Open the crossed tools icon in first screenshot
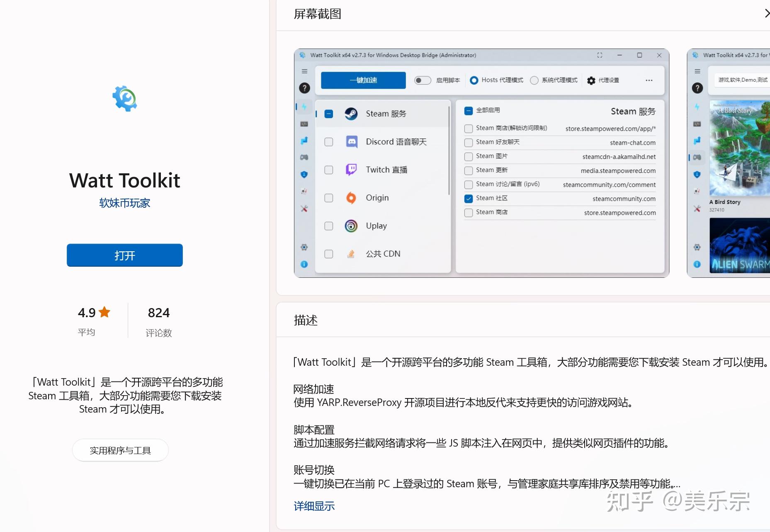The image size is (770, 532). click(304, 209)
